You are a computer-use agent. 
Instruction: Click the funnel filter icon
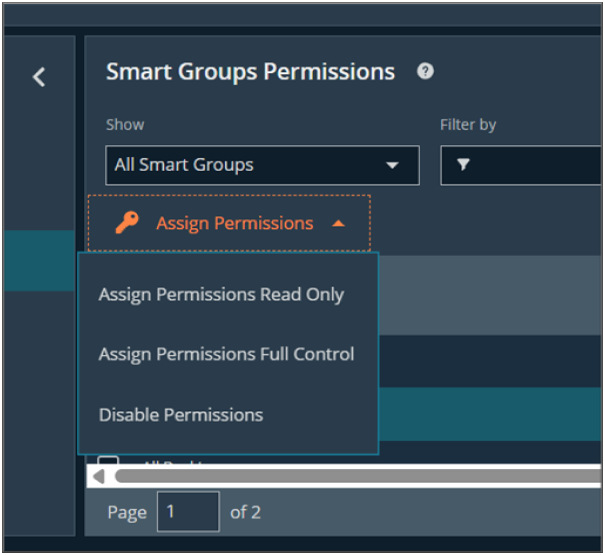(463, 165)
